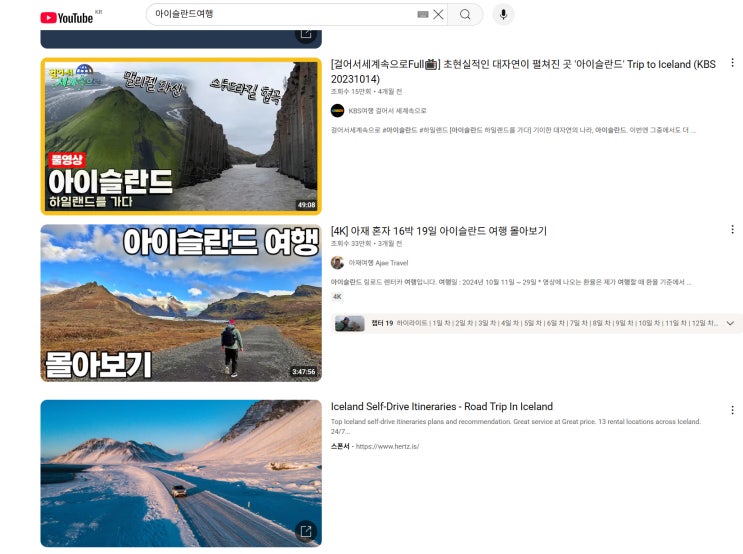Click the ad description 'Top Iceland self-drive itineraries'
This screenshot has height=554, width=743.
click(x=516, y=427)
